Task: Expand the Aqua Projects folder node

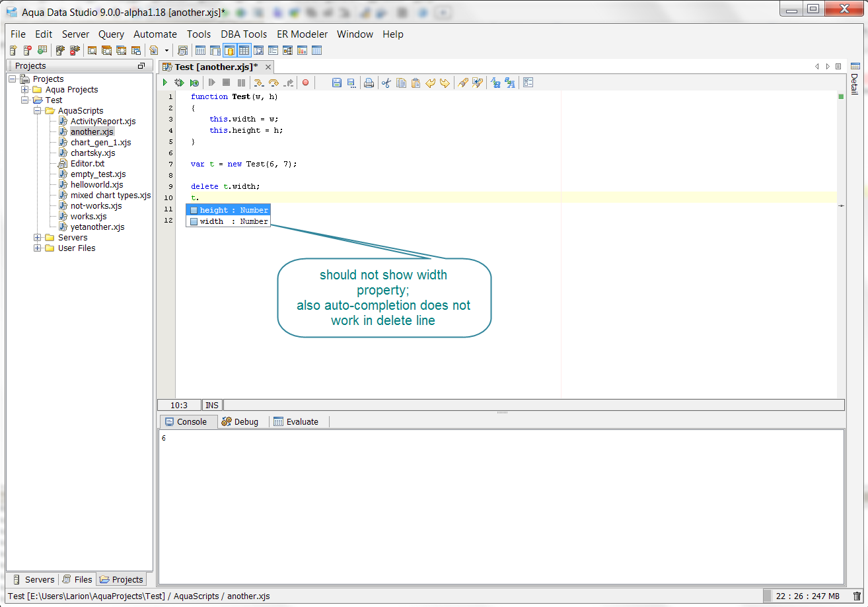Action: [25, 90]
